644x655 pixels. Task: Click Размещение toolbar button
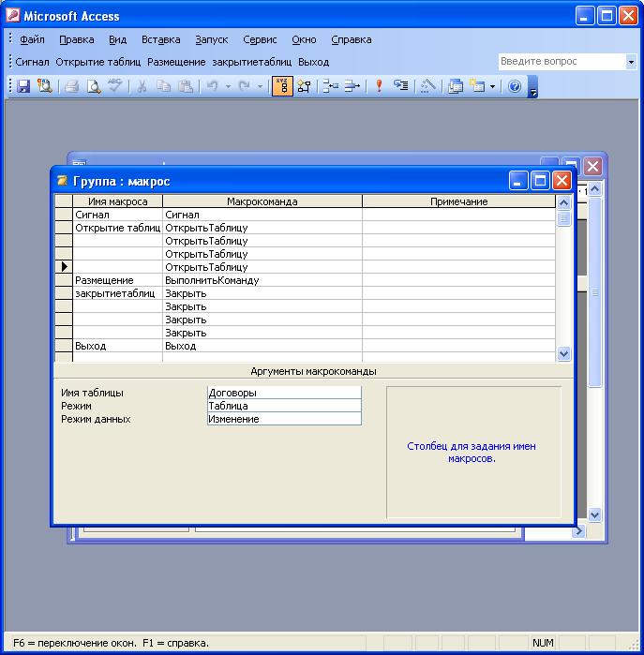click(176, 62)
